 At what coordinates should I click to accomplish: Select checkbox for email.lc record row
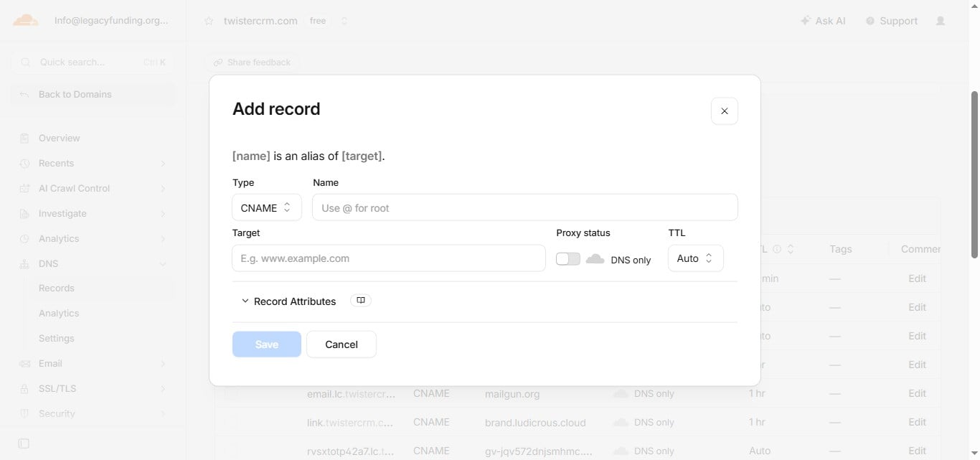(x=230, y=393)
